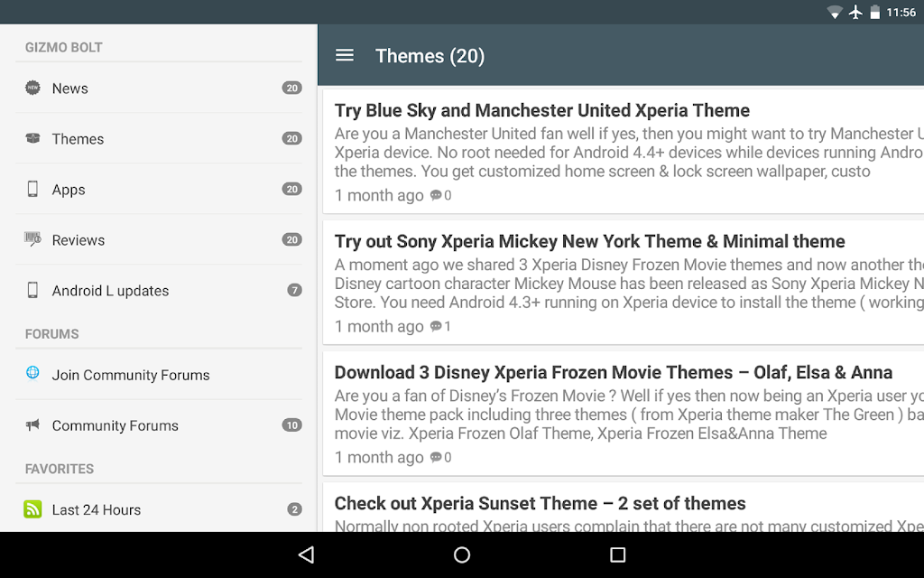This screenshot has width=924, height=578.
Task: Open Join Community Forums
Action: tap(159, 375)
